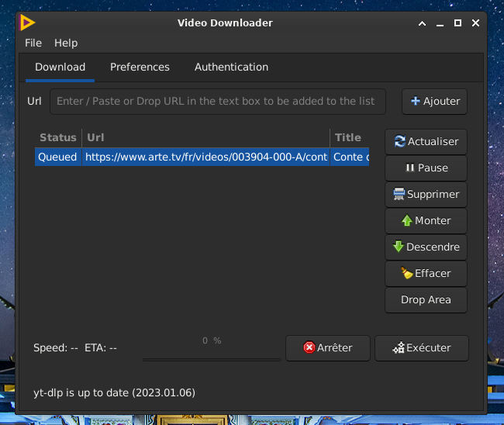
Task: Open the Help menu
Action: 66,43
